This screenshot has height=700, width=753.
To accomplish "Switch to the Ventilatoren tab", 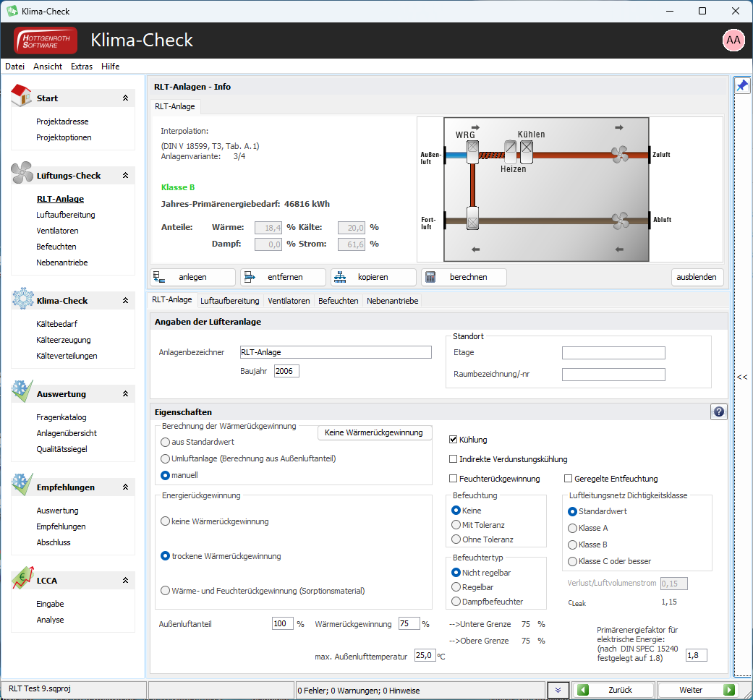I will tap(289, 301).
